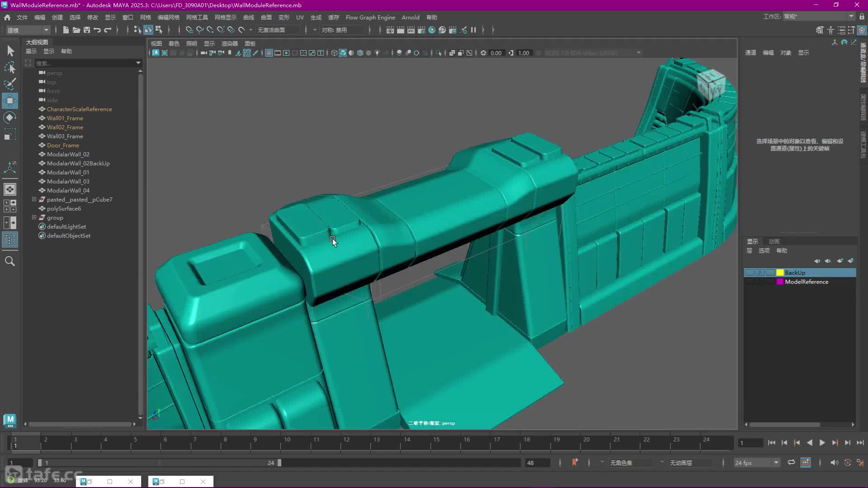The image size is (868, 488).
Task: Toggle playback P box on BackUp layer
Action: pos(760,272)
